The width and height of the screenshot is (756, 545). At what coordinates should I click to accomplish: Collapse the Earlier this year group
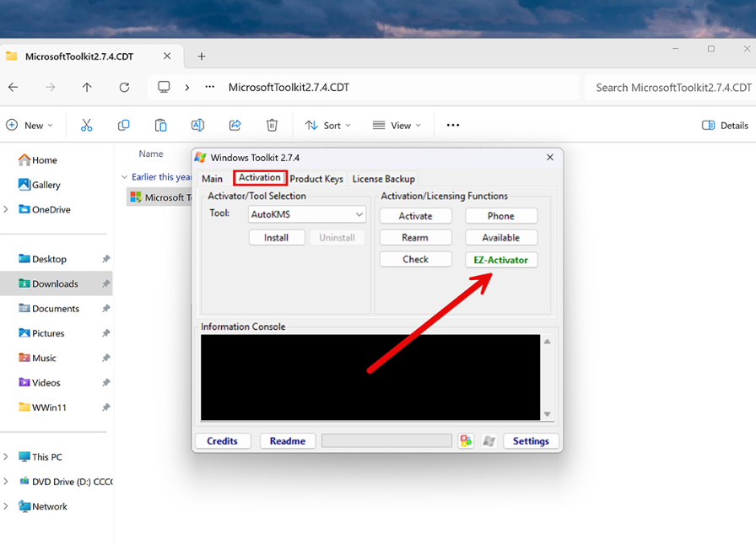pyautogui.click(x=125, y=177)
